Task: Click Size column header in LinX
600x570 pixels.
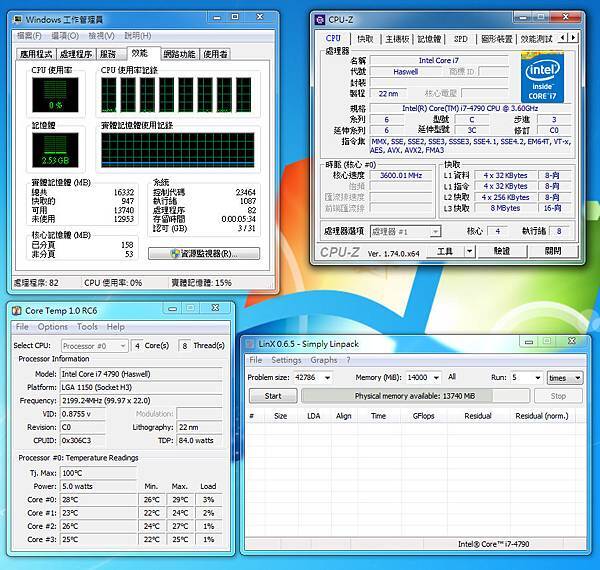Action: pyautogui.click(x=280, y=416)
